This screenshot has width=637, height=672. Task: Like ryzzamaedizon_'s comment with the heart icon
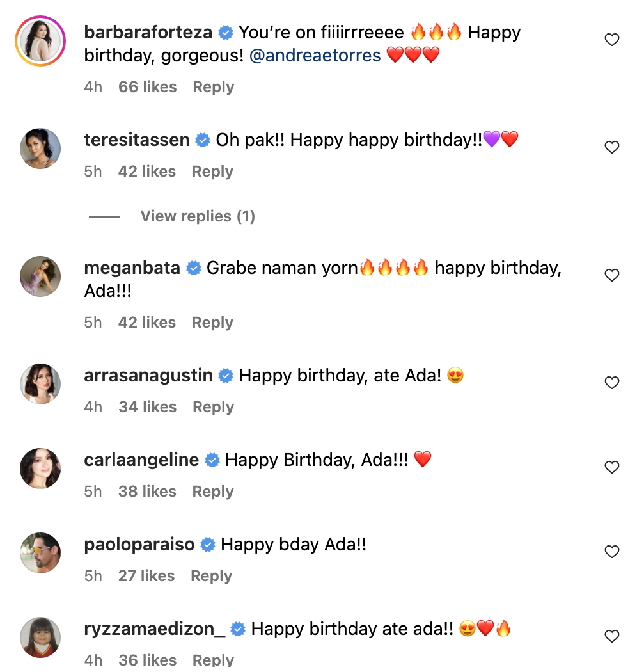(612, 637)
